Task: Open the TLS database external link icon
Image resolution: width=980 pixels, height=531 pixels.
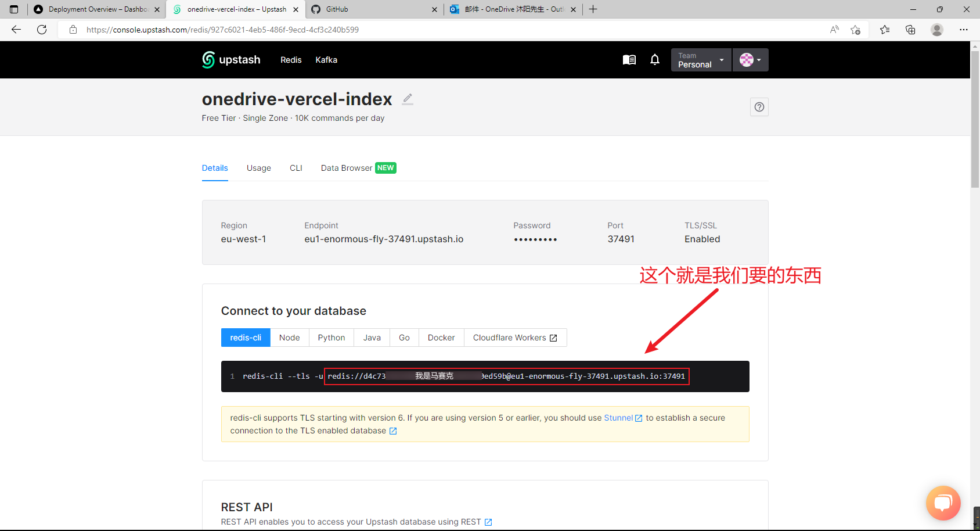Action: point(393,430)
